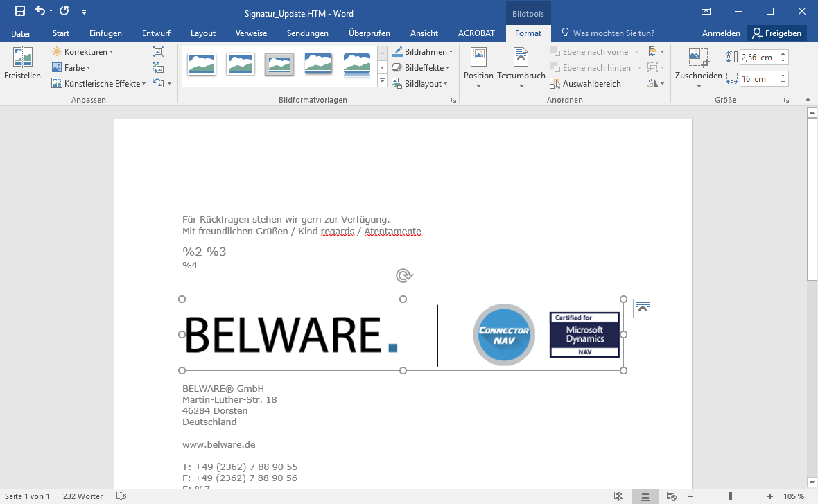Click the zoom in plus button
The image size is (818, 504).
point(770,496)
